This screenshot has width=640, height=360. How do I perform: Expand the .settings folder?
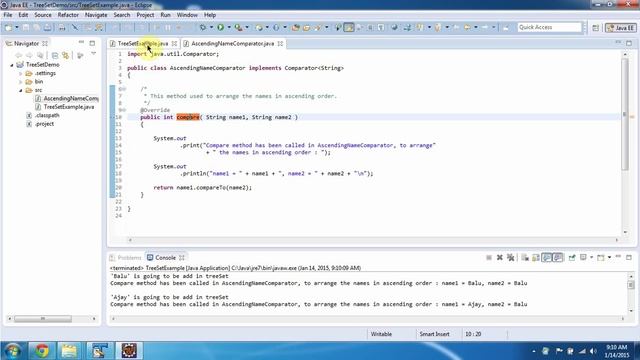click(20, 73)
